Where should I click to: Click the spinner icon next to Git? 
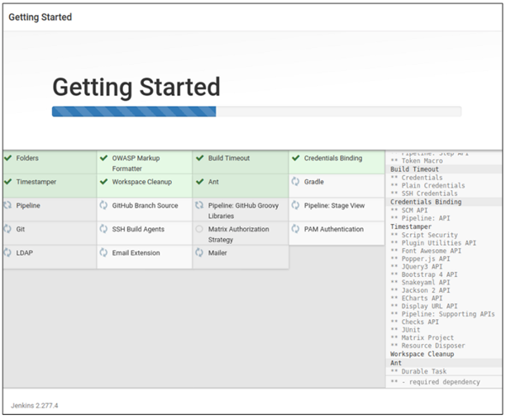(x=7, y=229)
